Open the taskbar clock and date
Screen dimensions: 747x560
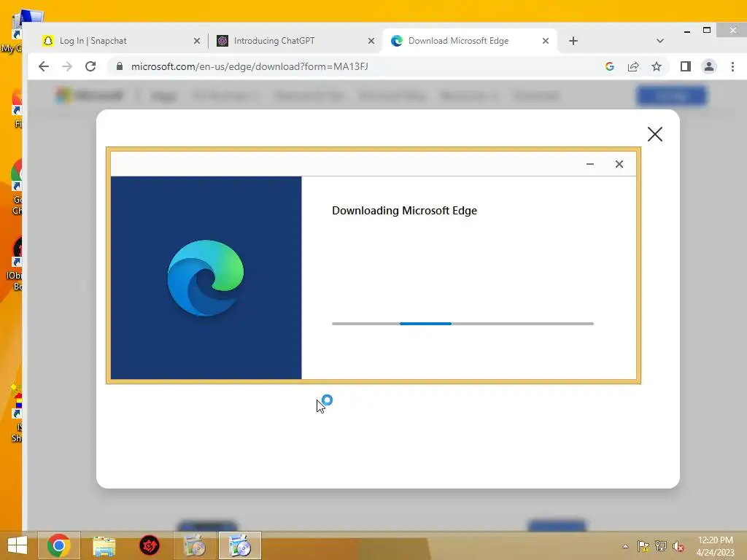tap(715, 546)
